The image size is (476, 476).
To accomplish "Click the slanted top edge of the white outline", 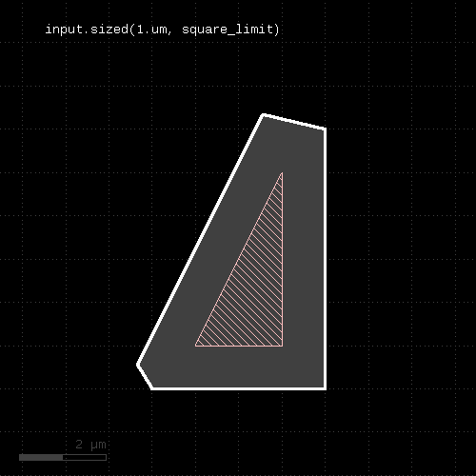I will point(294,122).
